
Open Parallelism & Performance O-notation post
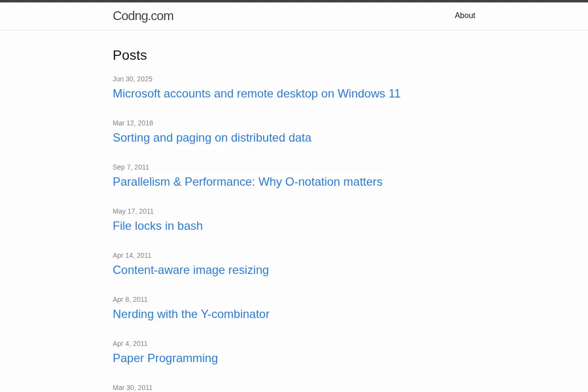click(247, 182)
